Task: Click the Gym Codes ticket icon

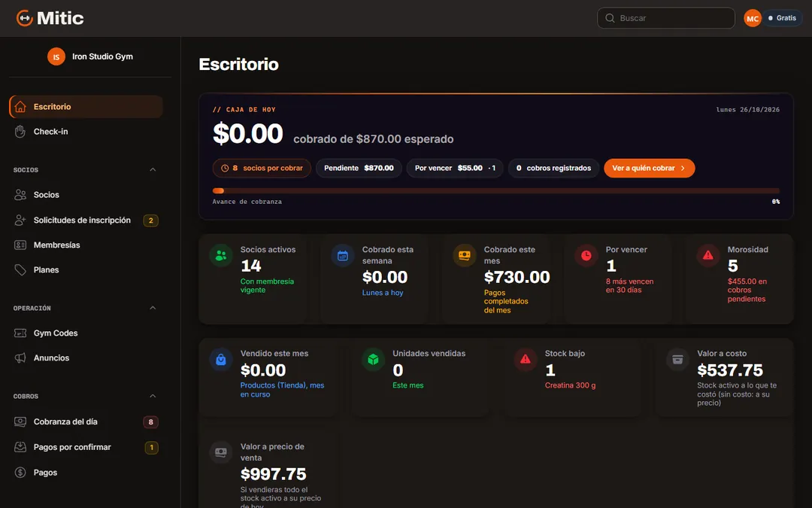Action: tap(20, 333)
